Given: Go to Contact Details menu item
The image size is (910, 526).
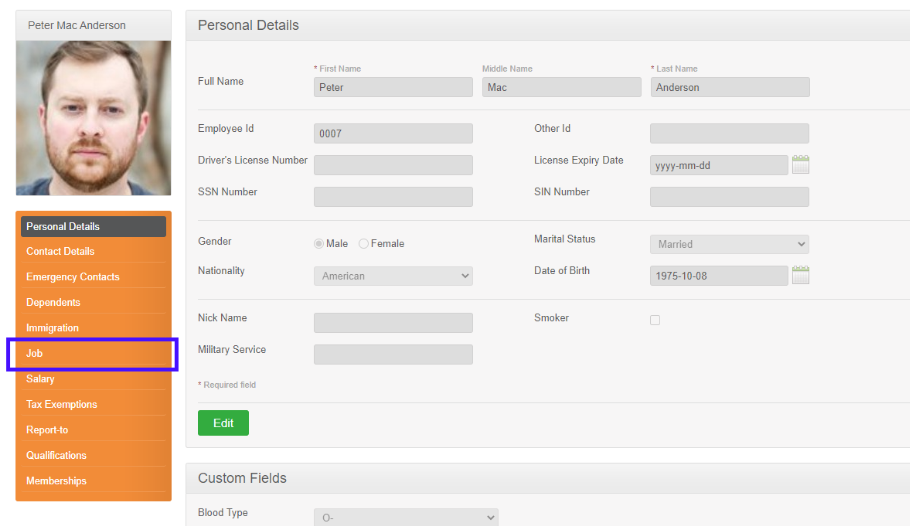Looking at the screenshot, I should click(93, 251).
